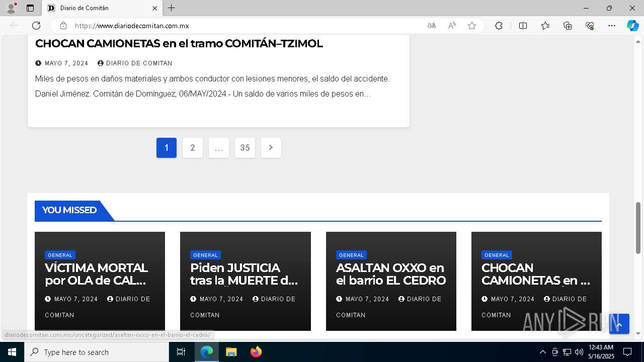The height and width of the screenshot is (362, 644).
Task: Launch Firefox from the taskbar
Action: tap(256, 352)
